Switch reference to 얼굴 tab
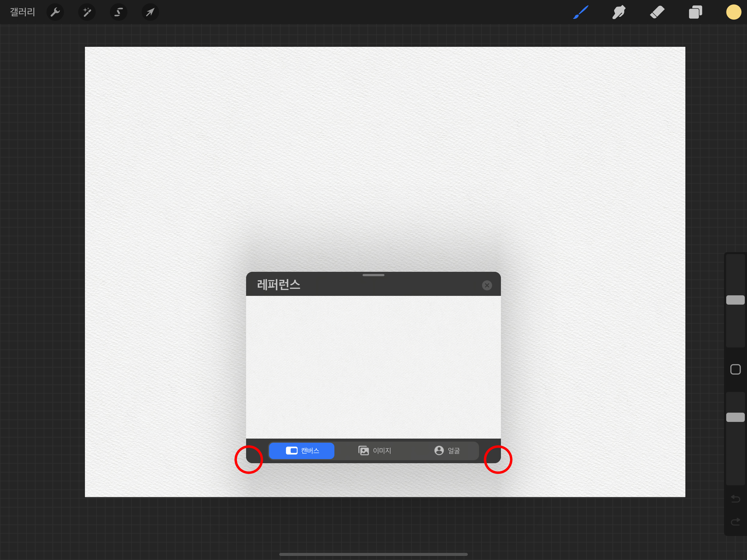747x560 pixels. pyautogui.click(x=447, y=451)
